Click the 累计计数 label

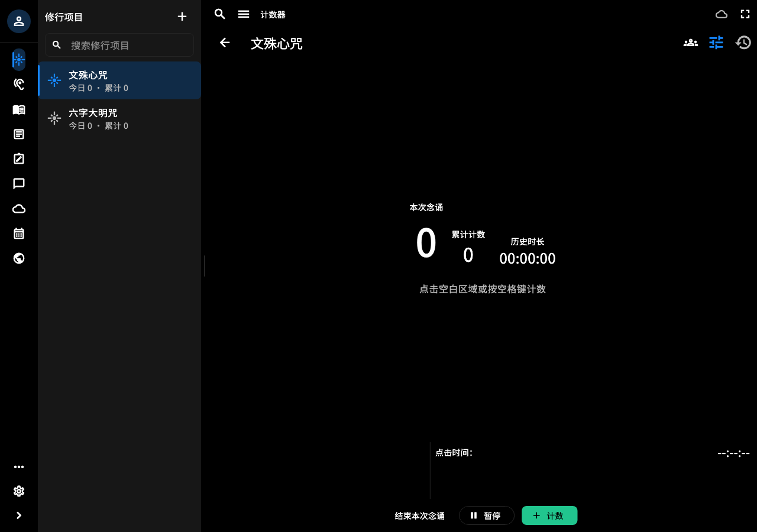[x=468, y=235]
